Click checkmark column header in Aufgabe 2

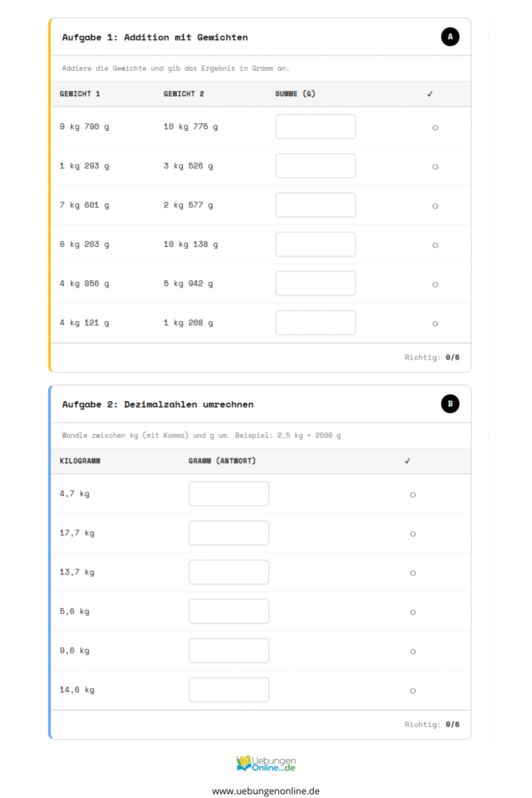407,461
